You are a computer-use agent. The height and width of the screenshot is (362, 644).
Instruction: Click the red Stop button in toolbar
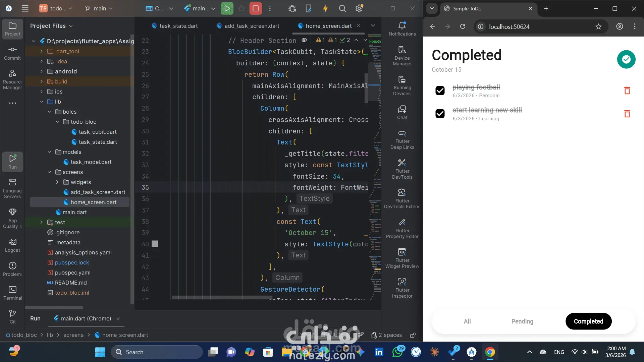point(255,8)
